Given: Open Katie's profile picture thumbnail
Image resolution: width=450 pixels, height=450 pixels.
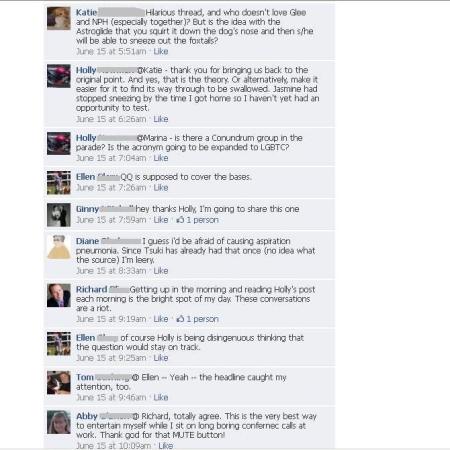Looking at the screenshot, I should pyautogui.click(x=59, y=18).
